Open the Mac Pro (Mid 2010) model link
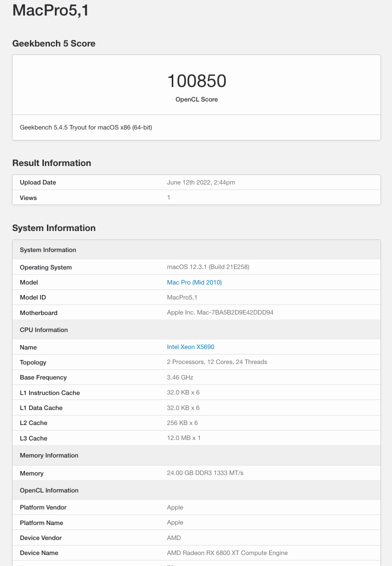This screenshot has height=566, width=392. (194, 282)
